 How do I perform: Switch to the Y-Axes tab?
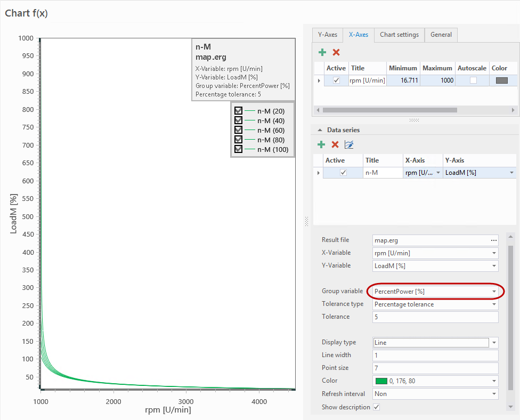click(x=327, y=35)
